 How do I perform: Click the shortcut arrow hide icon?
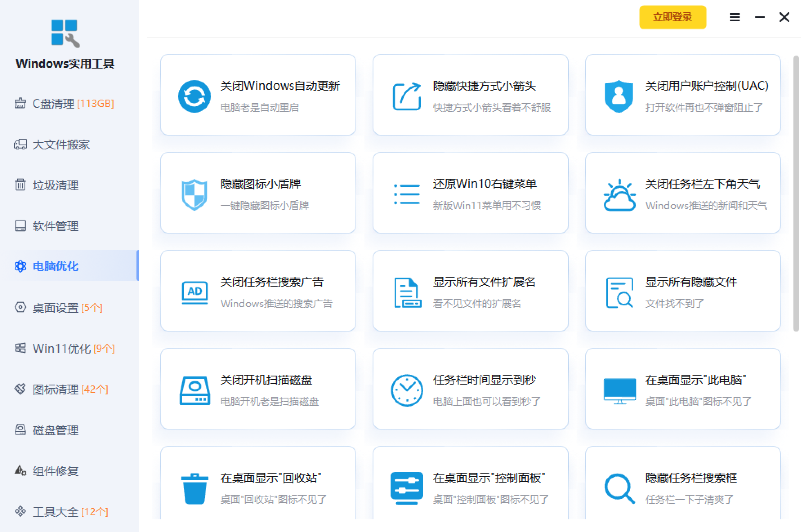[x=407, y=96]
